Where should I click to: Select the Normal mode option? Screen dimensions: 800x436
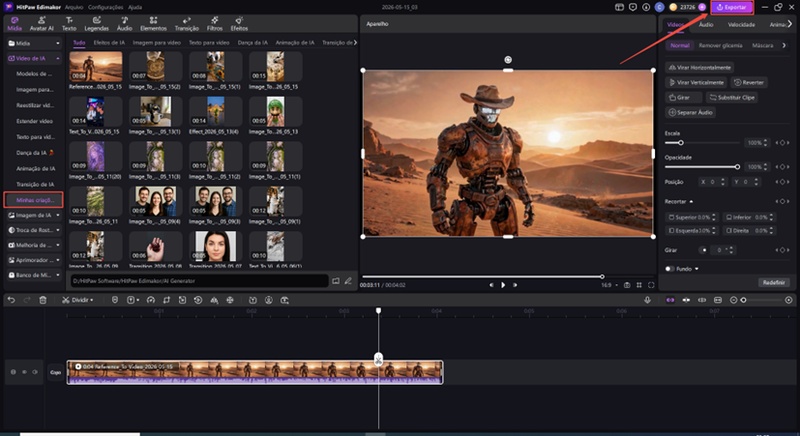pyautogui.click(x=680, y=45)
